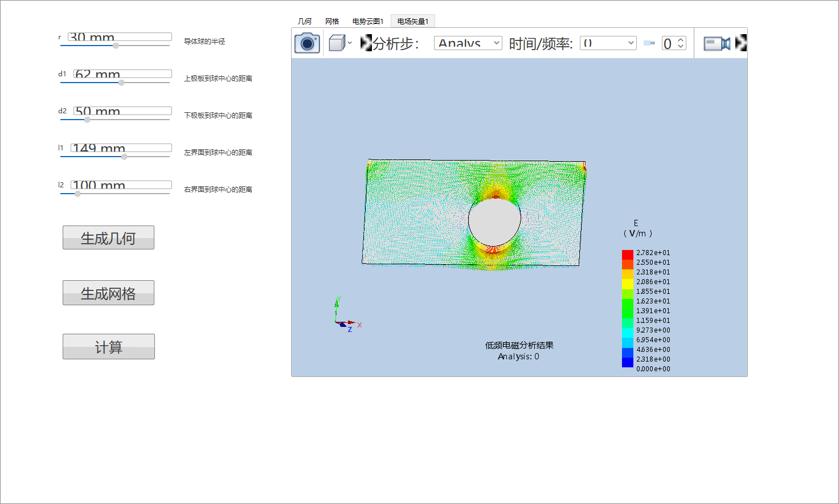Click the r radius slider handle
839x504 pixels.
pos(116,46)
